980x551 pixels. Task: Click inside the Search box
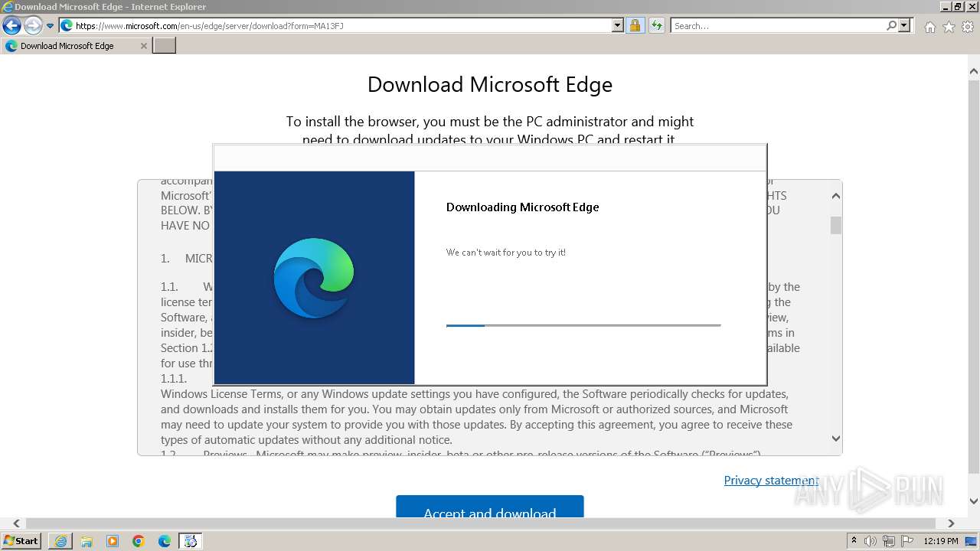point(777,26)
